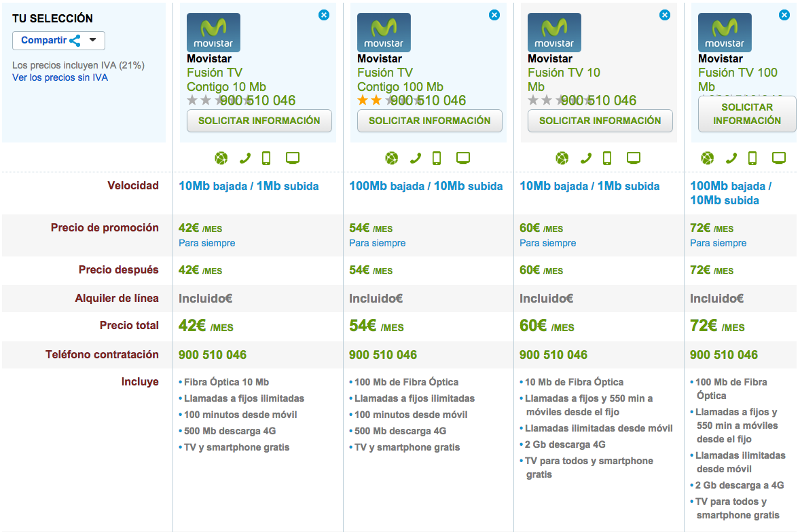Open Fusión TV Contigo 100 Mb plan title
The height and width of the screenshot is (532, 800).
pos(400,79)
